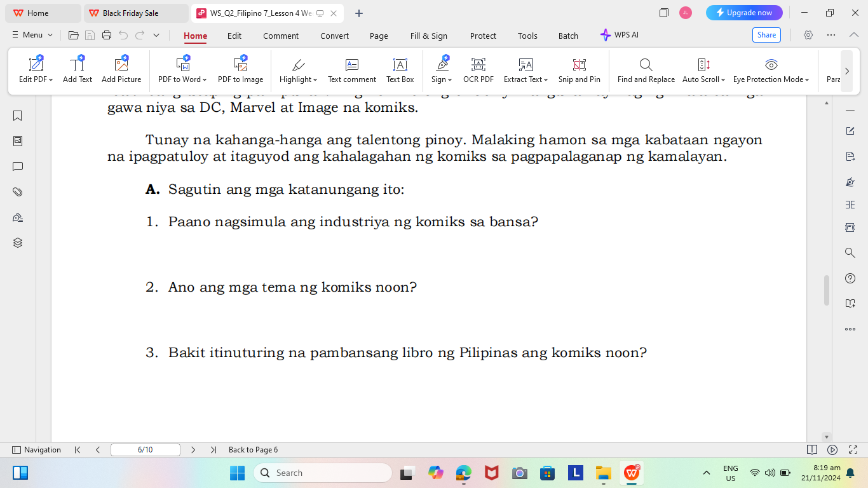Open the signature panel in left sidebar
The width and height of the screenshot is (868, 488).
[x=18, y=217]
